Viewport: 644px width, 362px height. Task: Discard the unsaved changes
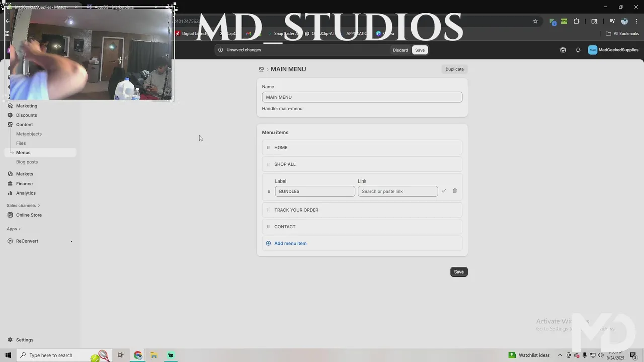click(400, 50)
